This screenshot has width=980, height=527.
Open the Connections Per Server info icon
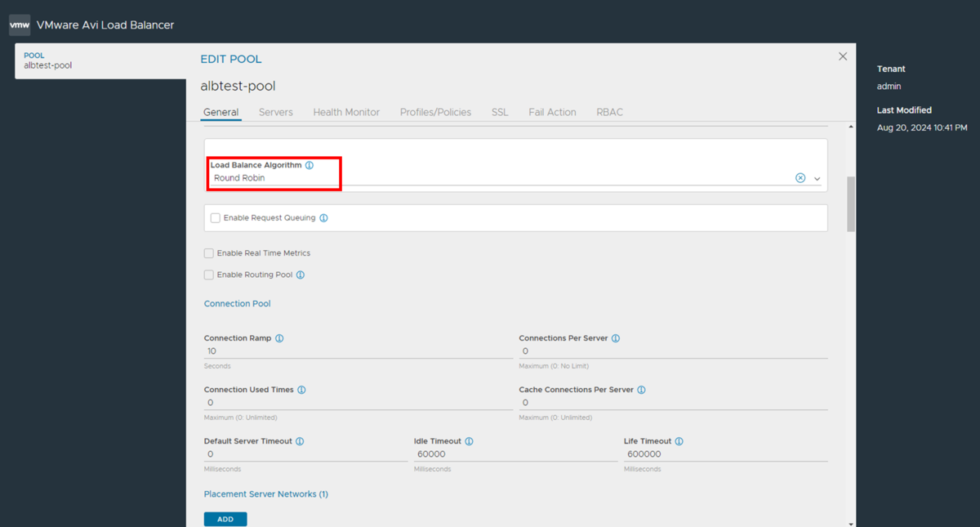coord(616,338)
